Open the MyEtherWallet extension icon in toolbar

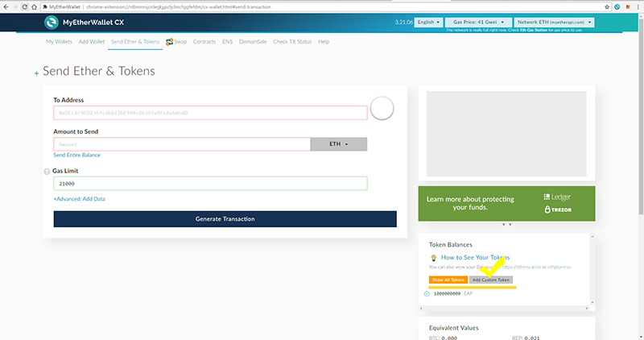point(617,7)
